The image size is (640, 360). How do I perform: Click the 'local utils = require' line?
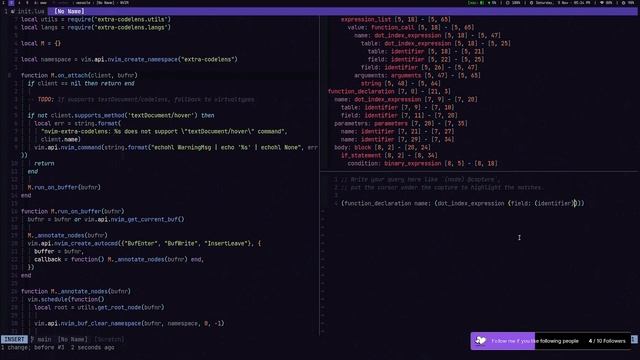[x=96, y=19]
